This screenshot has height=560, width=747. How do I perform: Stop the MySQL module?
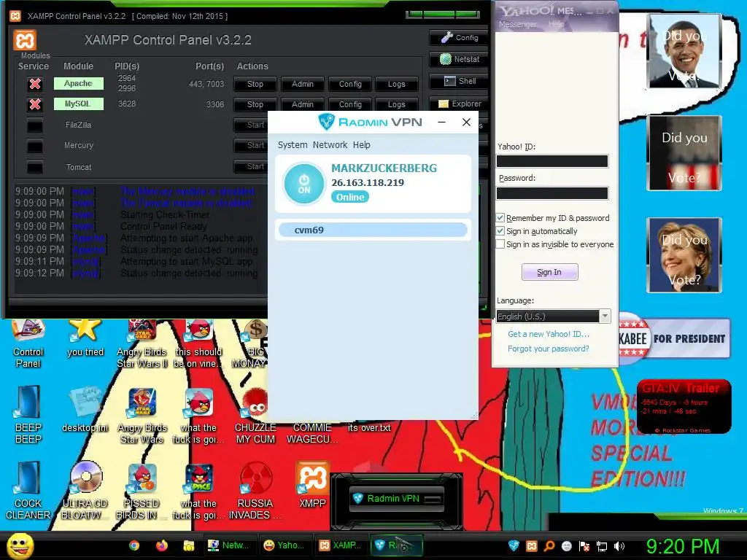pyautogui.click(x=255, y=104)
